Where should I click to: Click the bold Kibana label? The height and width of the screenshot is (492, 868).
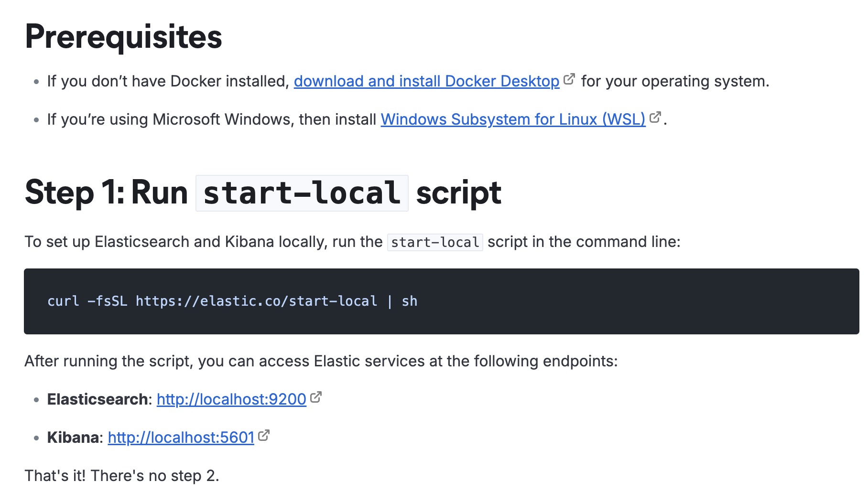coord(73,438)
